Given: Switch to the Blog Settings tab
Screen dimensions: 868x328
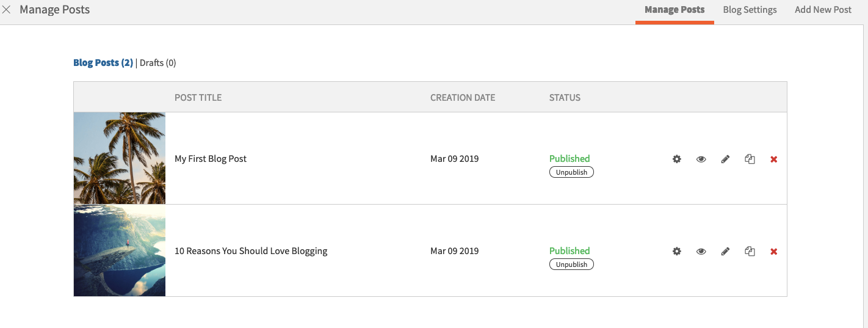Looking at the screenshot, I should point(750,10).
